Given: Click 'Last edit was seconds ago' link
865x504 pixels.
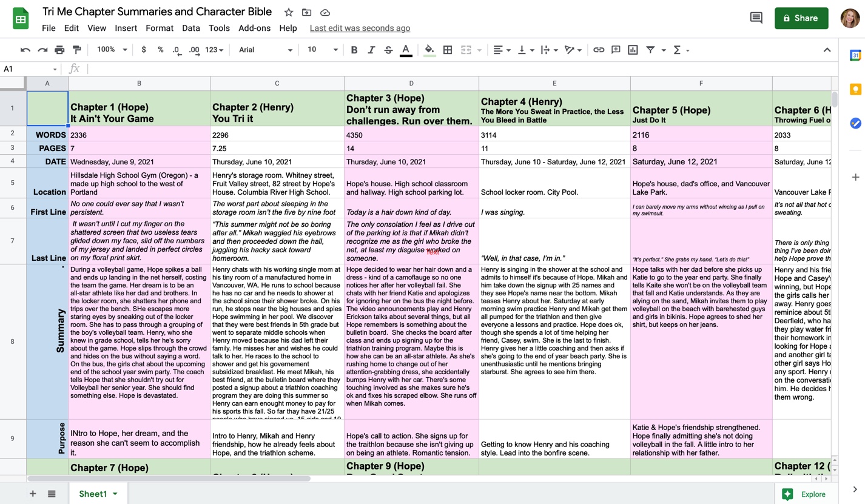Looking at the screenshot, I should [x=360, y=28].
